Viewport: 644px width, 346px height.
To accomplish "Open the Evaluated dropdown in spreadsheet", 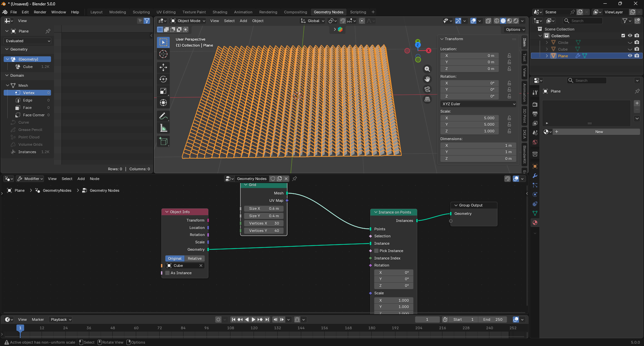I will pyautogui.click(x=28, y=41).
